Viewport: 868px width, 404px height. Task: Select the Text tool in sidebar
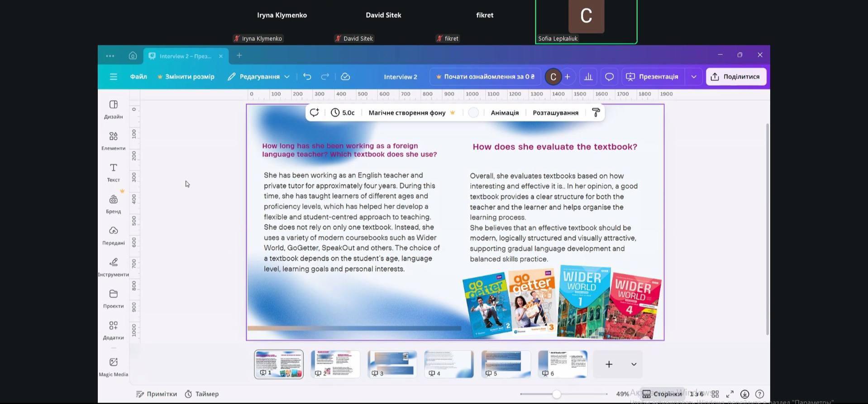(x=113, y=173)
